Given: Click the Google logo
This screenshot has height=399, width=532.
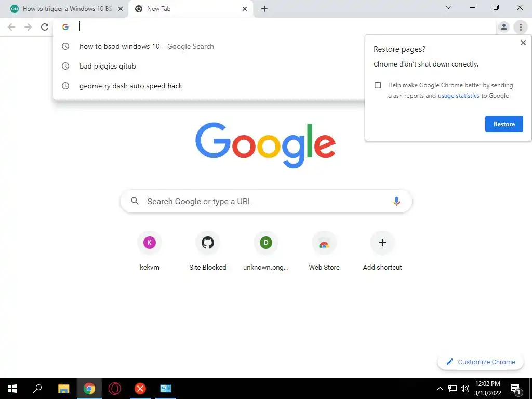Looking at the screenshot, I should tap(265, 145).
